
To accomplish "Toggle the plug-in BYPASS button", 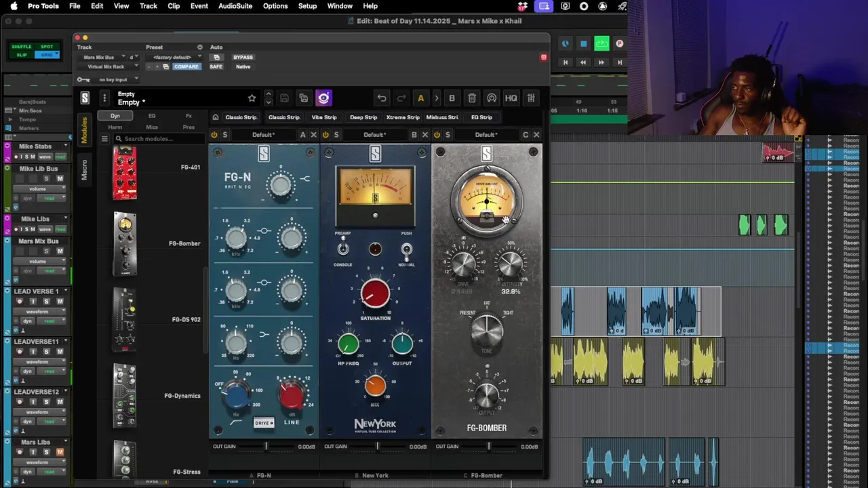I will coord(243,58).
